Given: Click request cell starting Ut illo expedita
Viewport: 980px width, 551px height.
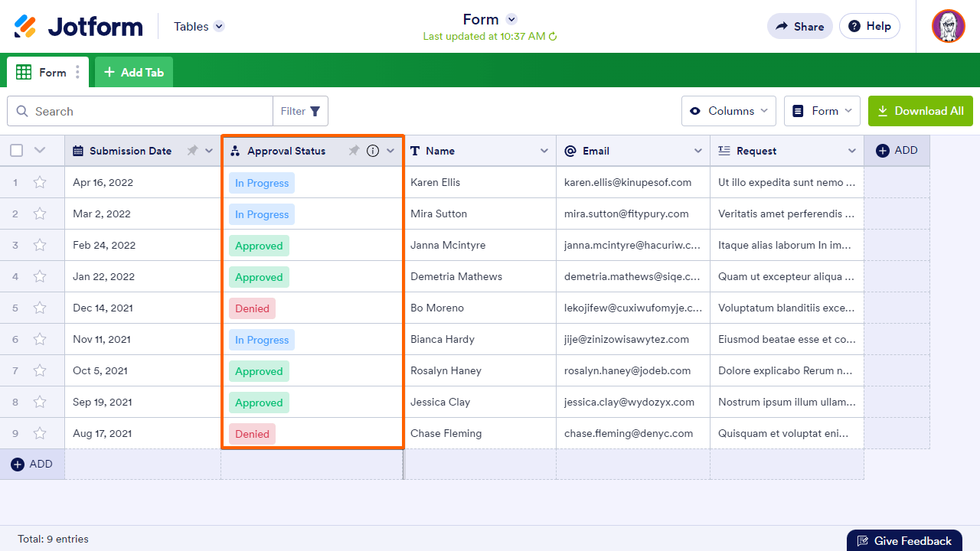Looking at the screenshot, I should (x=787, y=182).
